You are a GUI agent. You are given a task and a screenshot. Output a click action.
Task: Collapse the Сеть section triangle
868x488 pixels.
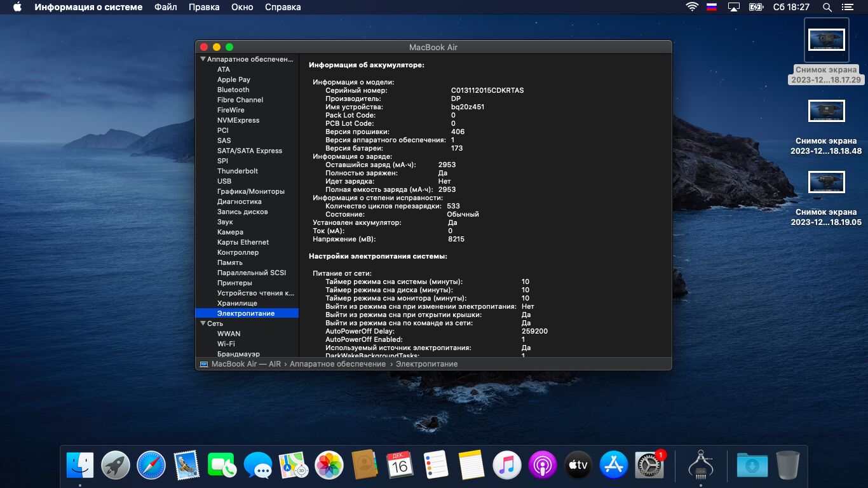click(x=203, y=323)
